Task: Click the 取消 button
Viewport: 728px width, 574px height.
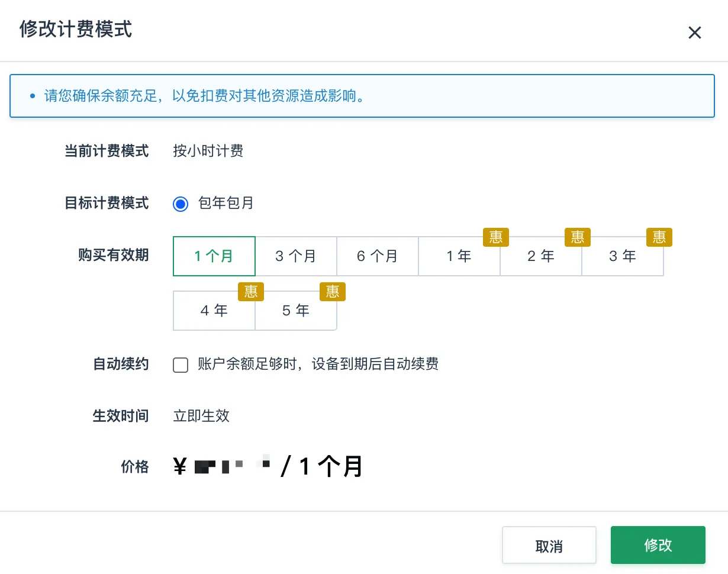Action: (549, 545)
